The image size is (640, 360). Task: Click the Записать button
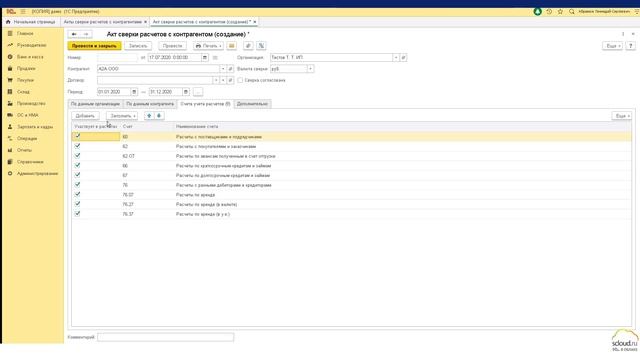pyautogui.click(x=138, y=46)
